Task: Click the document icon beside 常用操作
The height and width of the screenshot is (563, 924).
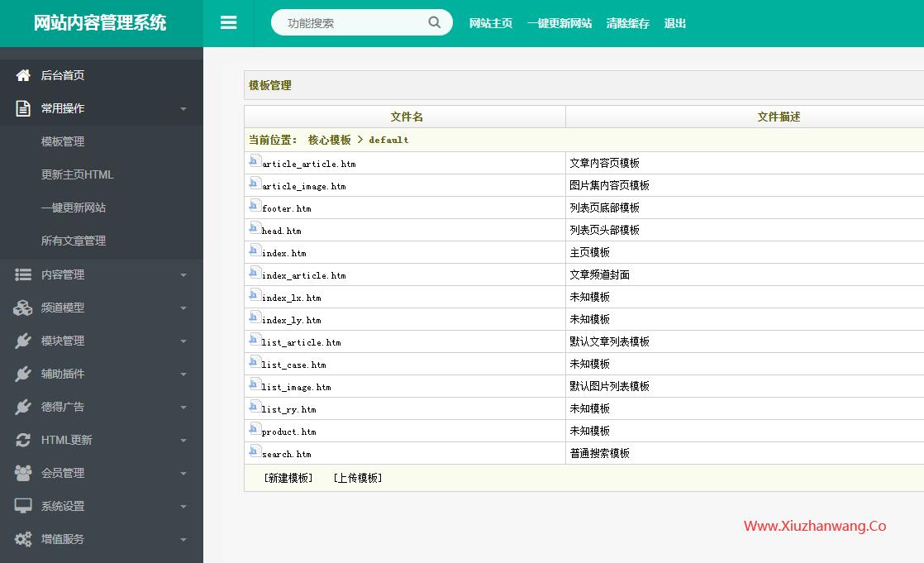Action: pos(22,107)
